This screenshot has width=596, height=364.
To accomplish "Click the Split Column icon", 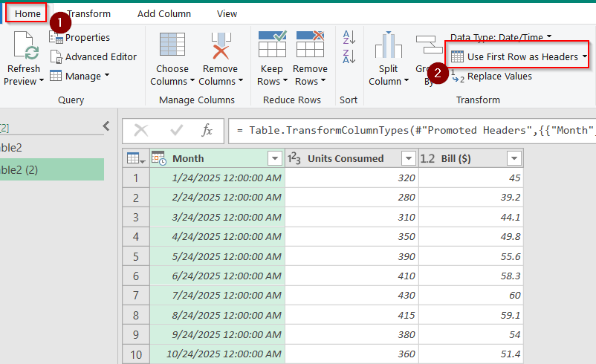I will 388,45.
